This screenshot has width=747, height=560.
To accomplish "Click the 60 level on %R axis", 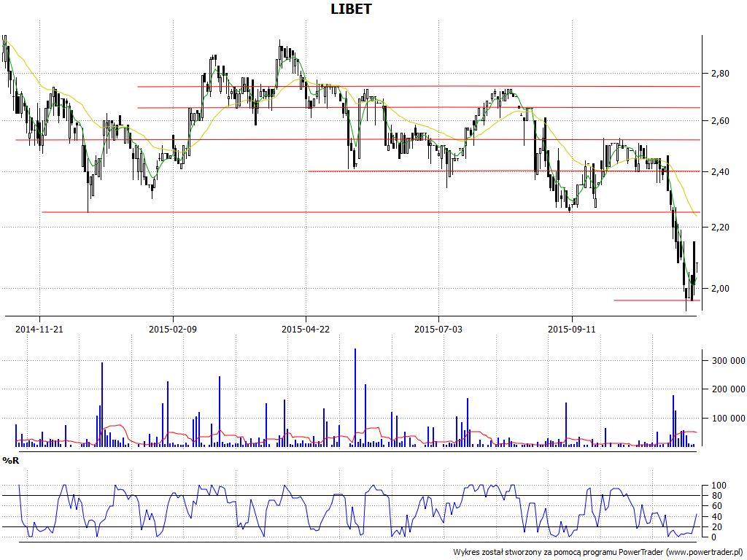I will tap(716, 506).
